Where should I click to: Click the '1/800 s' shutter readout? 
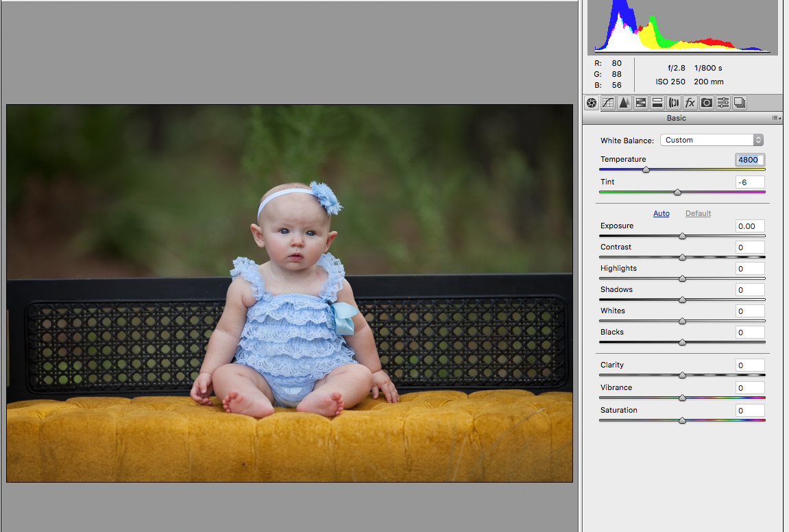pos(708,68)
